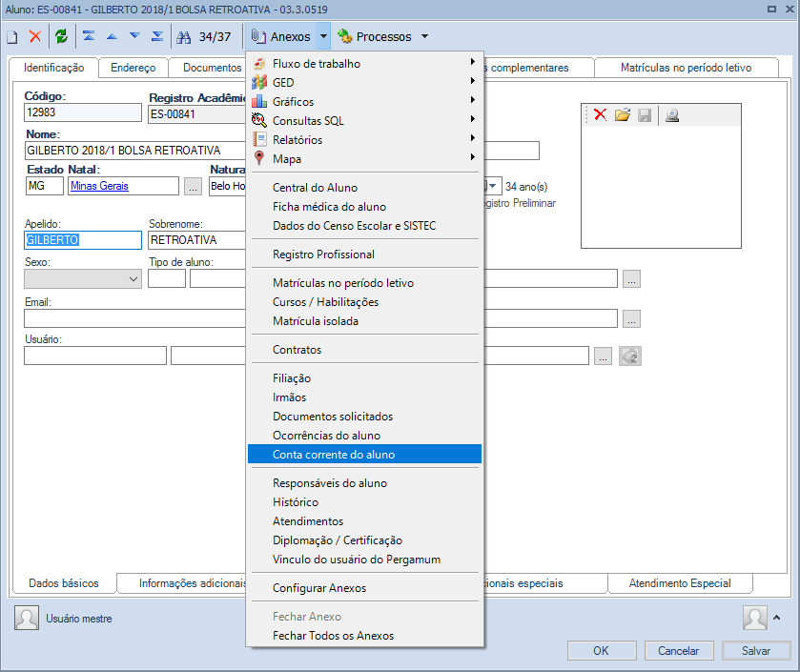
Task: Select Filiação menu entry
Action: coord(365,378)
